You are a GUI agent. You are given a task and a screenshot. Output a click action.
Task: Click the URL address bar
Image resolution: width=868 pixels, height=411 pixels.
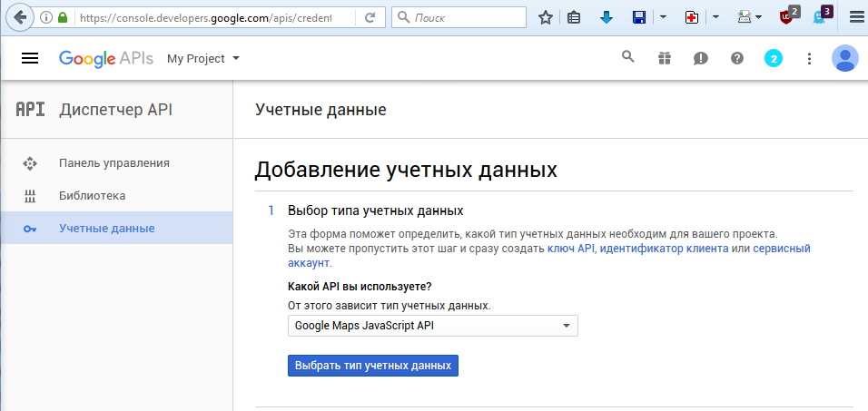[x=205, y=18]
